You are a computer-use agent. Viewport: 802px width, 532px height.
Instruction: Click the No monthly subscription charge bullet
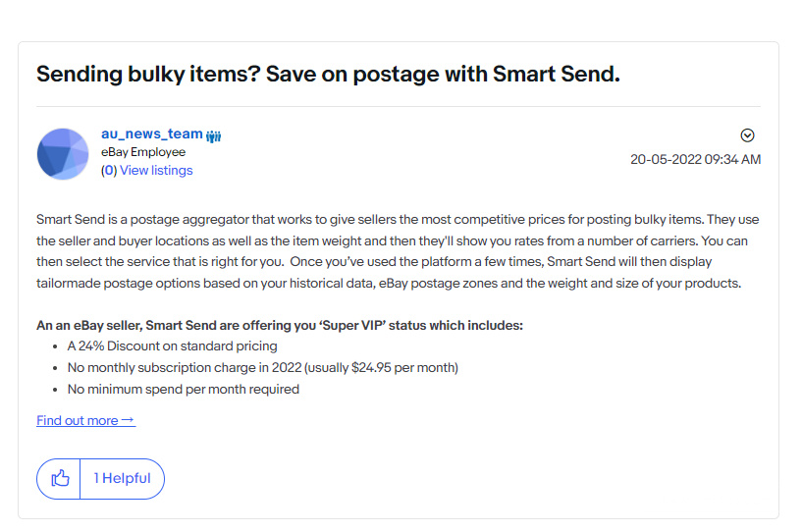262,368
